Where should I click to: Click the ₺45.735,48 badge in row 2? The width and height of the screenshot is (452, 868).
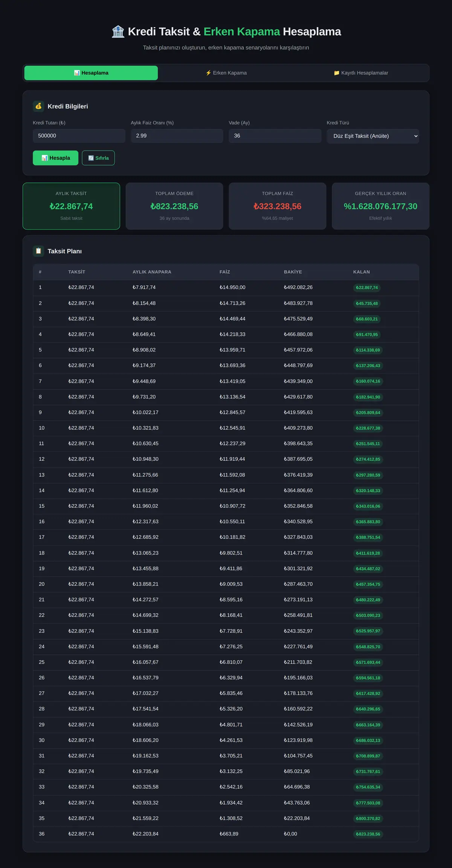coord(367,303)
